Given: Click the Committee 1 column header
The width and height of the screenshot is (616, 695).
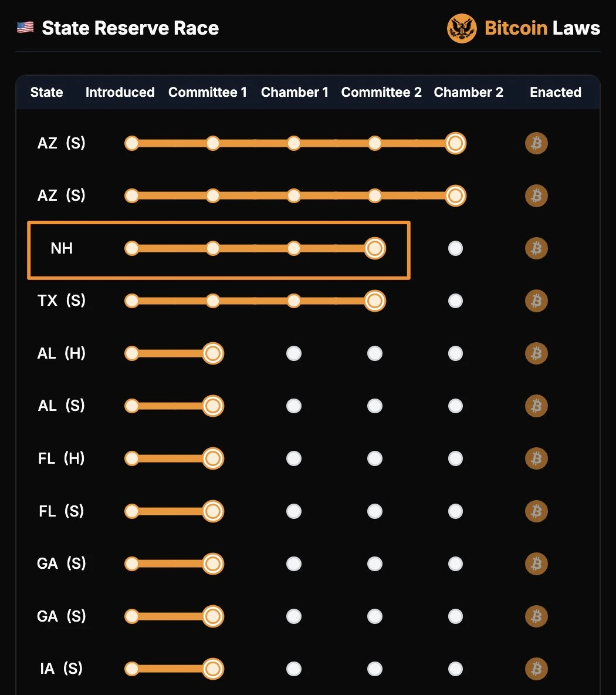Looking at the screenshot, I should [208, 92].
